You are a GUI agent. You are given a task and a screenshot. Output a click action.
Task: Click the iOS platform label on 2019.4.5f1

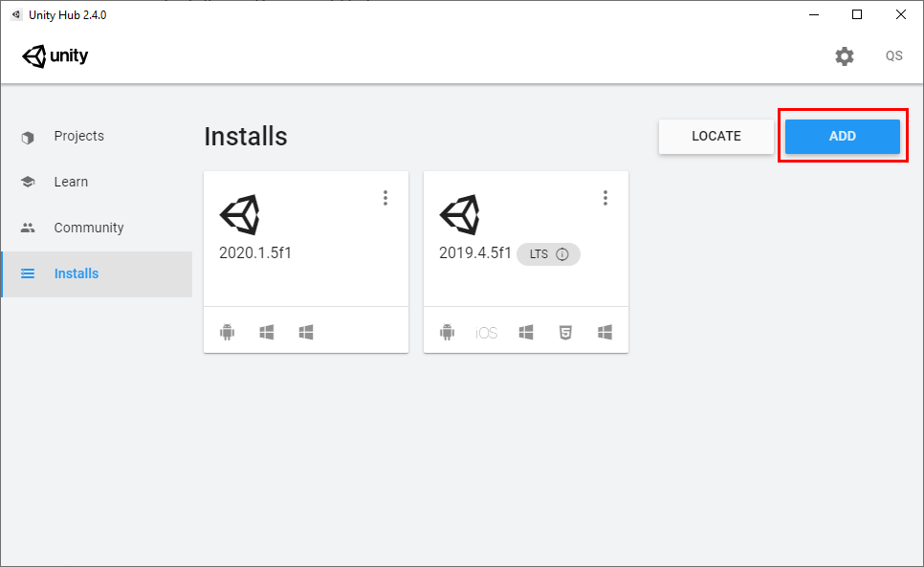tap(487, 333)
